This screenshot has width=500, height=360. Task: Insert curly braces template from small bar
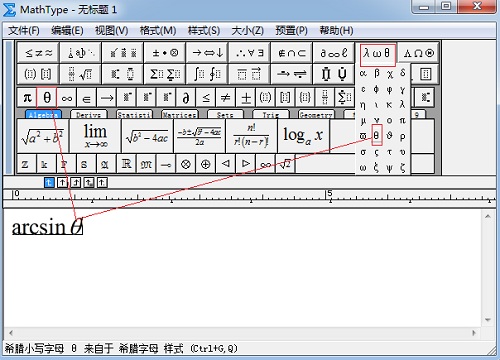(x=305, y=98)
